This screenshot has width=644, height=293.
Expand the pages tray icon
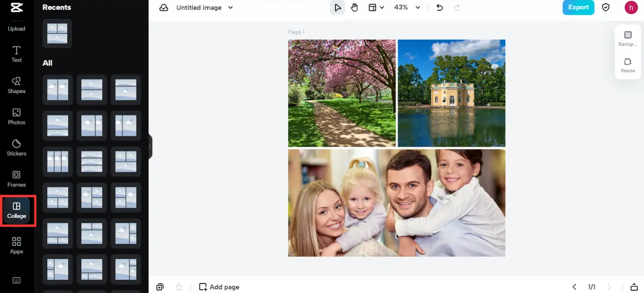tap(634, 286)
